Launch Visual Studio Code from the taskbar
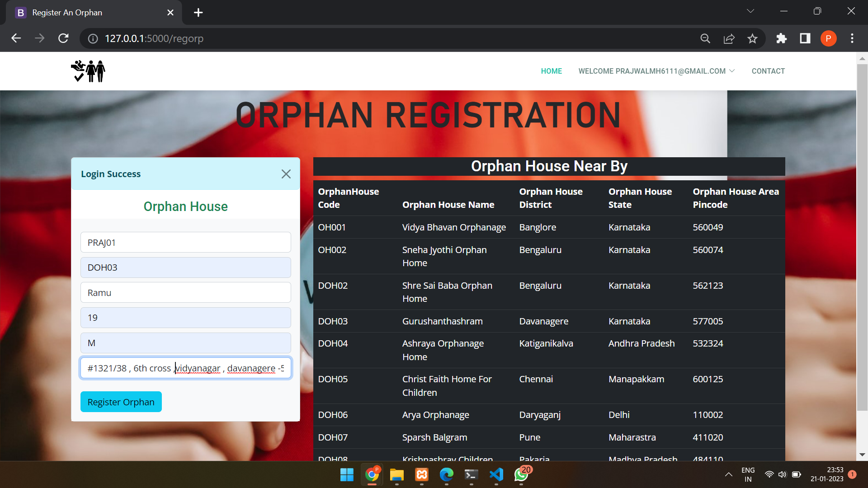Viewport: 868px width, 488px height. pyautogui.click(x=496, y=475)
